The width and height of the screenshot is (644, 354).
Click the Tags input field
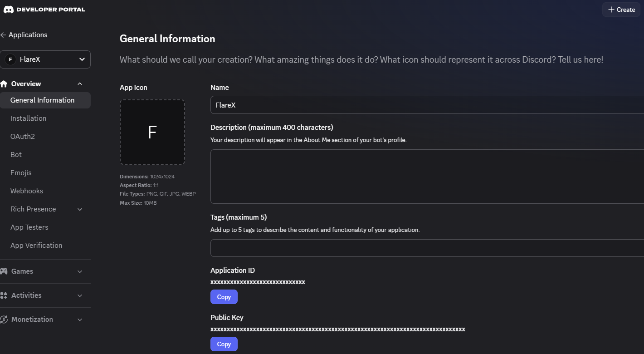click(x=427, y=248)
